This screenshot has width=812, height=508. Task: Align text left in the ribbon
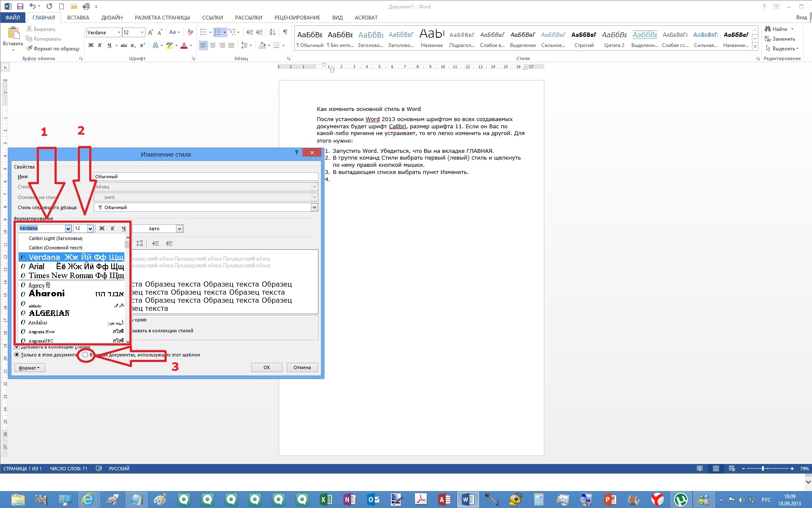[x=203, y=45]
